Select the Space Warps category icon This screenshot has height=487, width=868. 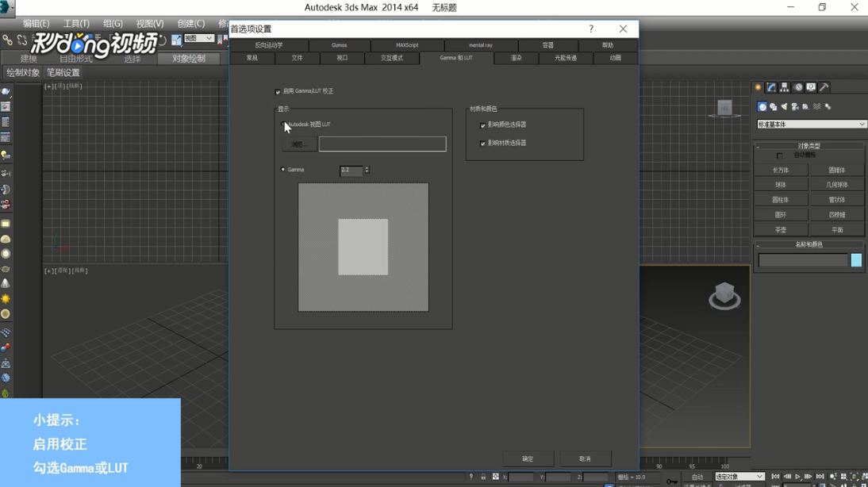[817, 107]
